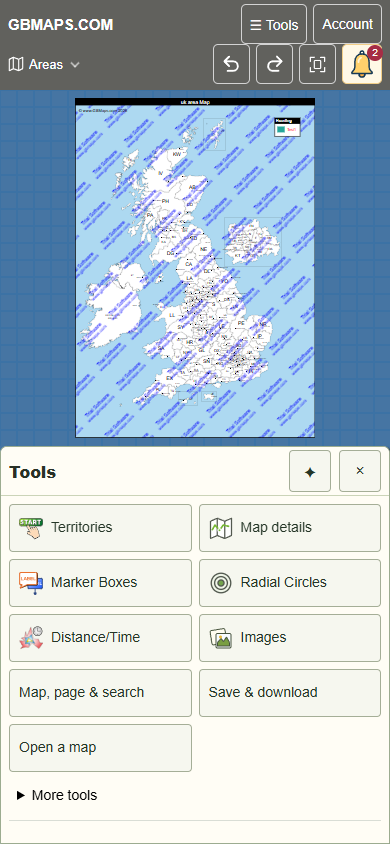390x844 pixels.
Task: Select Save & download
Action: coord(290,692)
